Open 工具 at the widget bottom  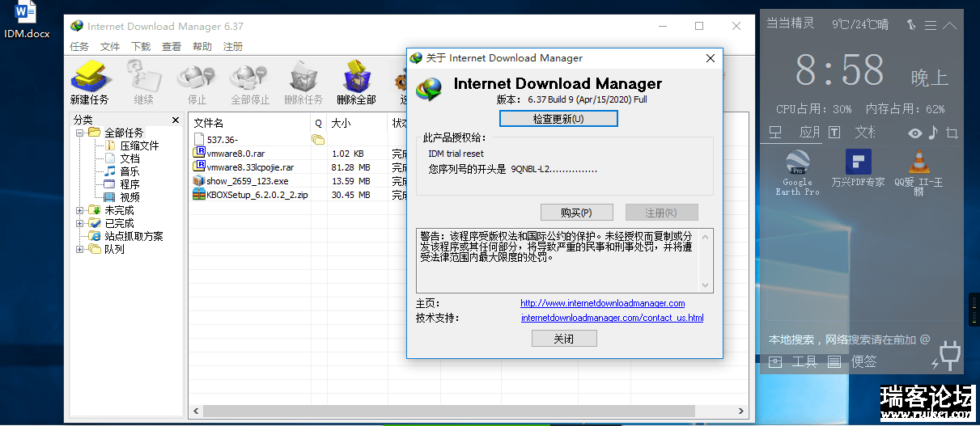tap(804, 362)
